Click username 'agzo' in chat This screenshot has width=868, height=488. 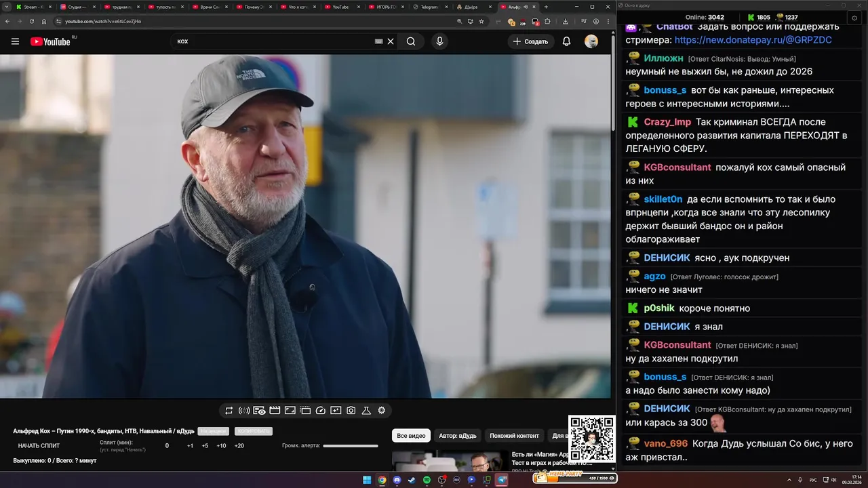[655, 277]
